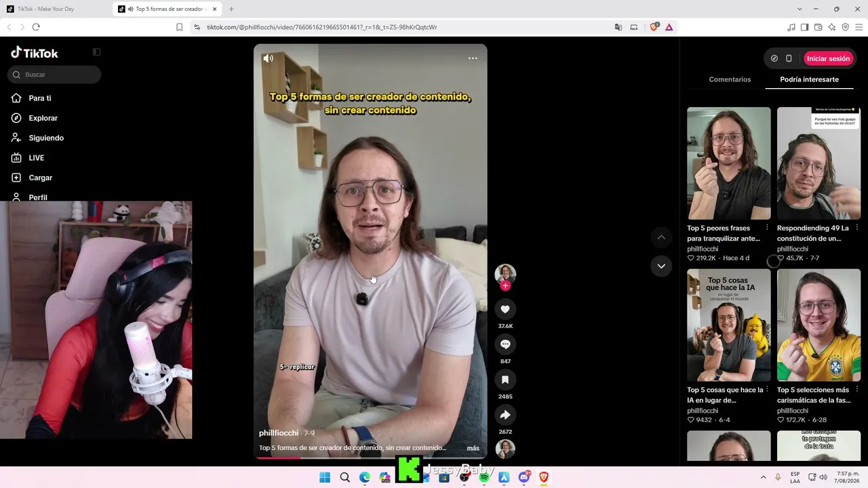The width and height of the screenshot is (868, 488).
Task: Open the get app phone icon
Action: tap(789, 58)
